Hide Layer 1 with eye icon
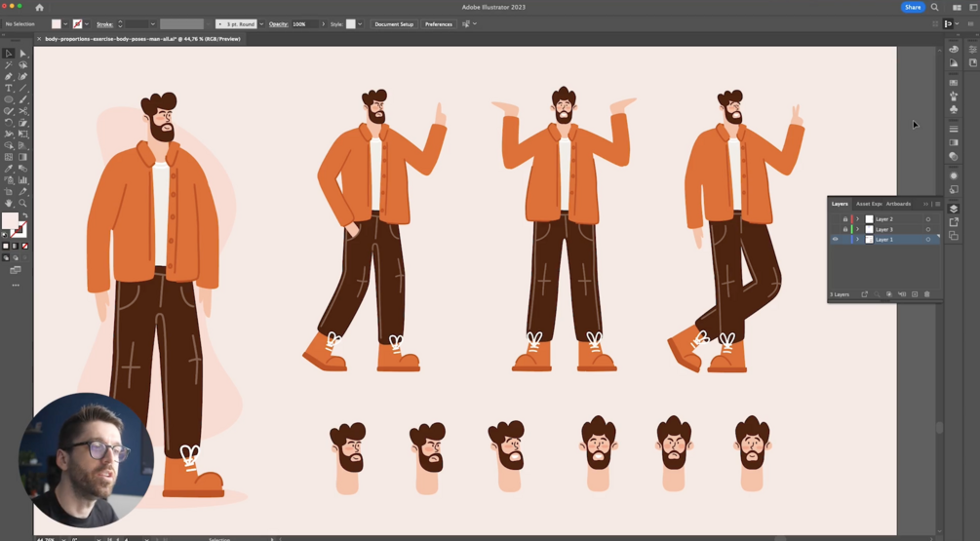Viewport: 980px width, 541px height. [835, 239]
